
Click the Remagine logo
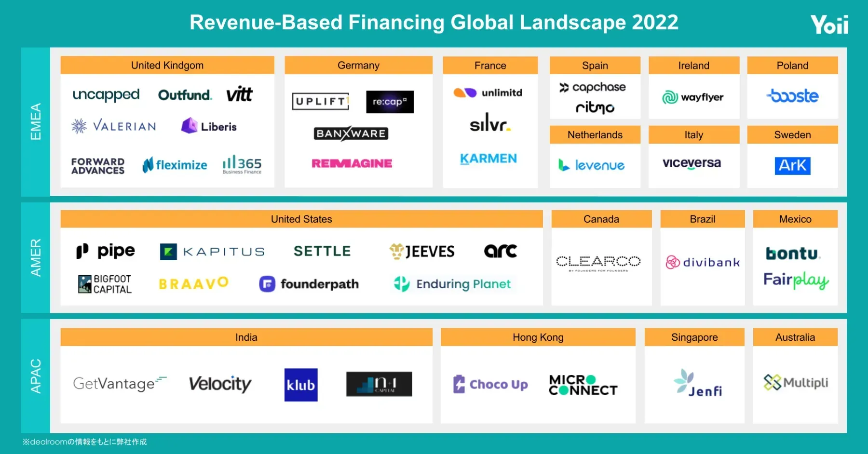pos(352,163)
